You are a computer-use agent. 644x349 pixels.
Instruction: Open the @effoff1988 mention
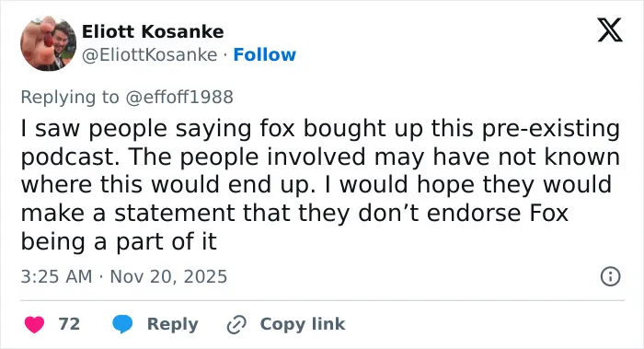tap(179, 97)
